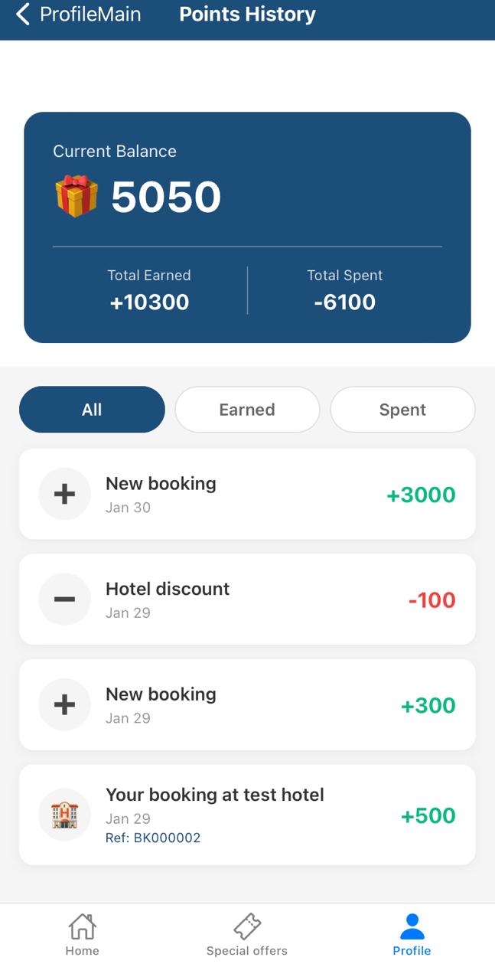Open the Points History header tab
The height and width of the screenshot is (980, 495).
tap(247, 14)
